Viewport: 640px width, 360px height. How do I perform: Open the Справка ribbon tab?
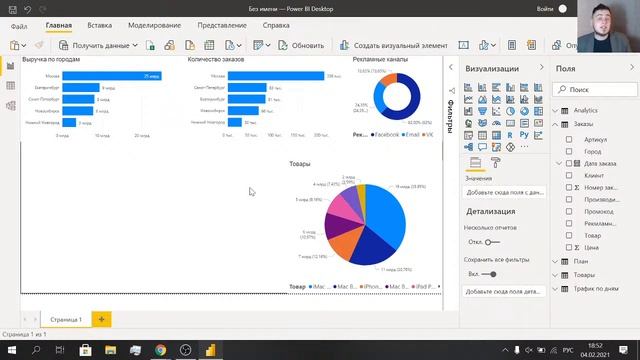[276, 25]
